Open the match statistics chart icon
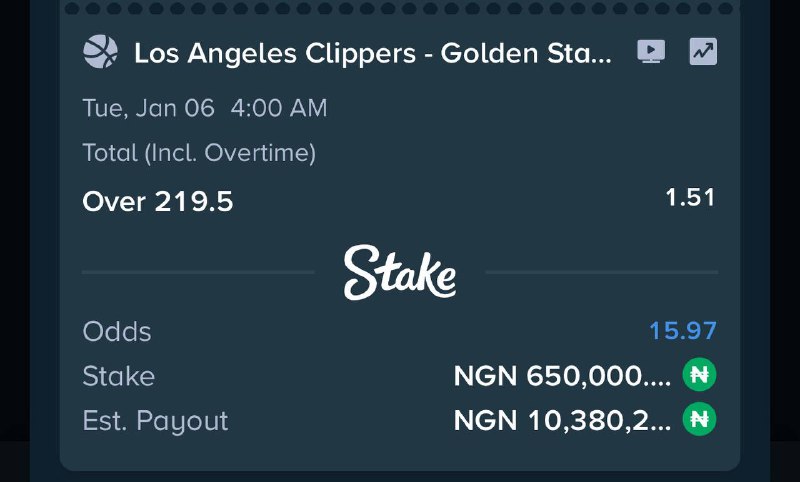This screenshot has width=800, height=482. coord(703,52)
